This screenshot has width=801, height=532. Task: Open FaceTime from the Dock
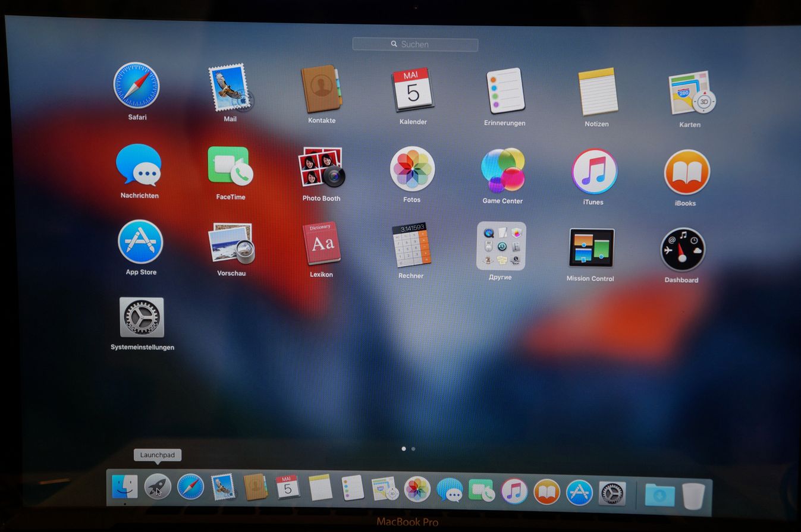point(482,490)
